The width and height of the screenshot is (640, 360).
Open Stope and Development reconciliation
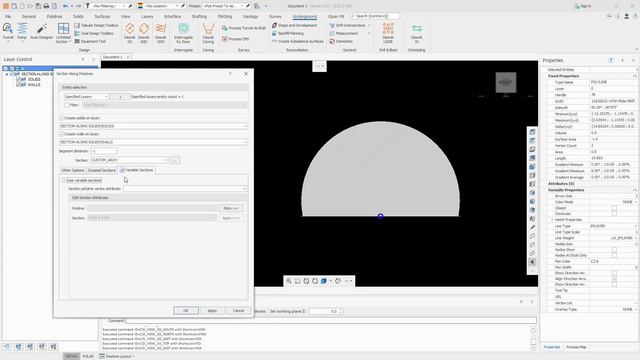pyautogui.click(x=294, y=25)
